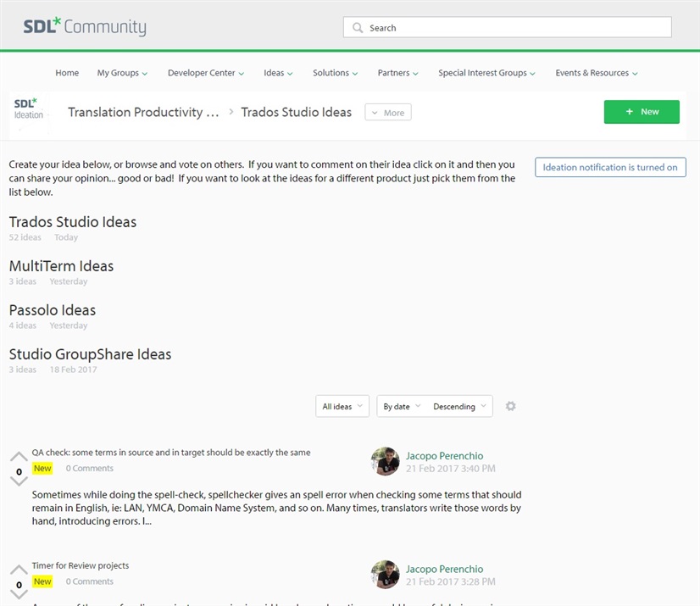Open the More dropdown in breadcrumb

pos(388,113)
